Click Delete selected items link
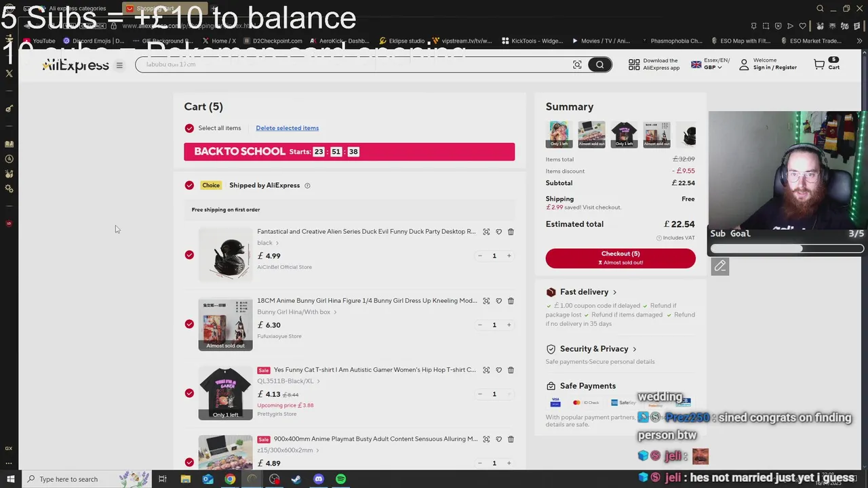This screenshot has width=868, height=488. (287, 128)
